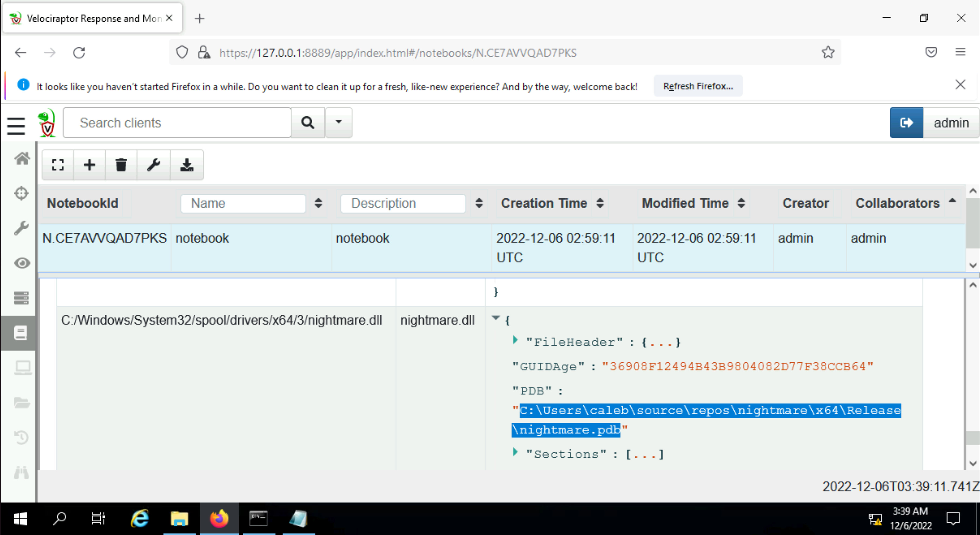This screenshot has height=535, width=980.
Task: Export notebook using download icon
Action: click(x=187, y=165)
